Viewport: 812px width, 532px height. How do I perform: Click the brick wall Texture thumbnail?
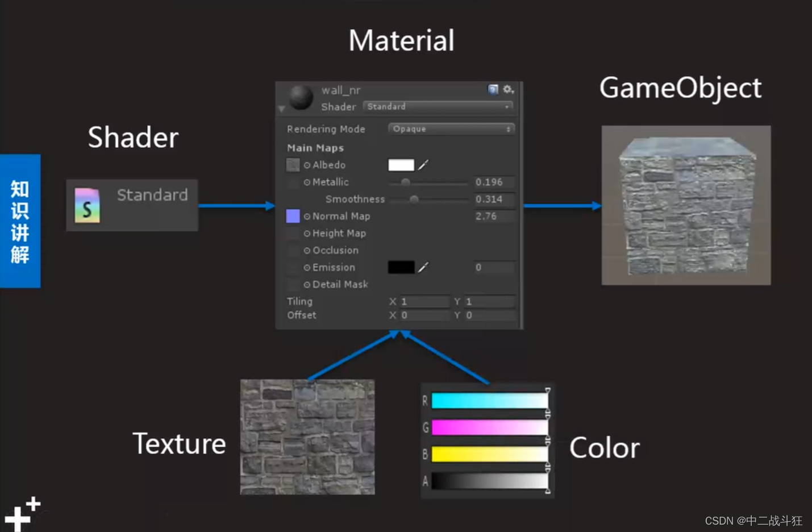(x=307, y=438)
